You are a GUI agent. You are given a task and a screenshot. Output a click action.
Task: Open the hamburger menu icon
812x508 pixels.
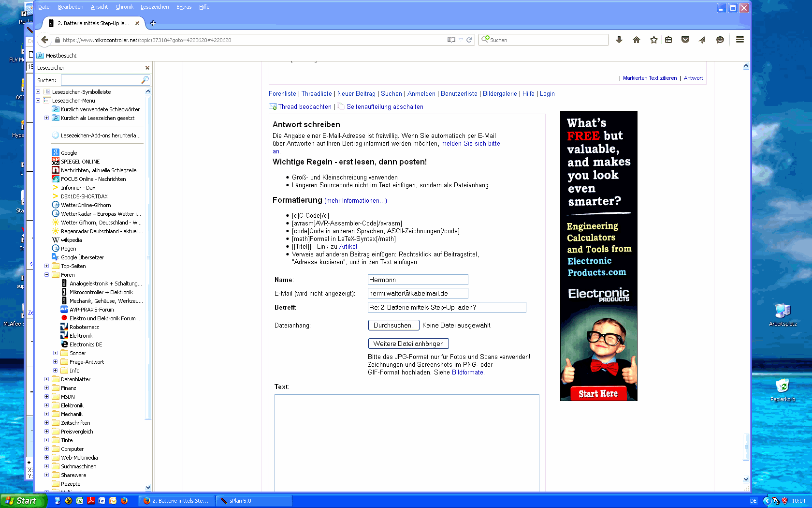pyautogui.click(x=740, y=40)
